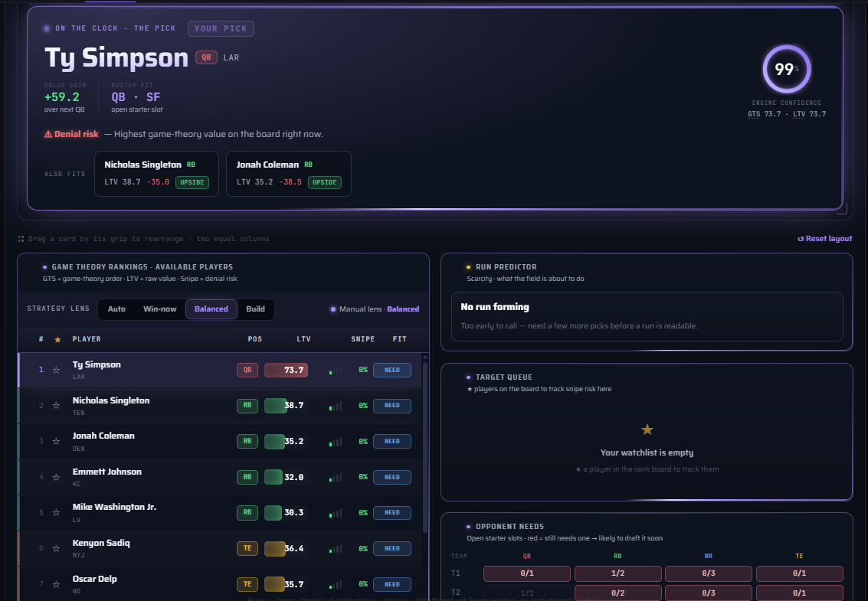Click Ty Simpson's QB badge in rankings
Screen dimensions: 868x601
[x=247, y=371]
